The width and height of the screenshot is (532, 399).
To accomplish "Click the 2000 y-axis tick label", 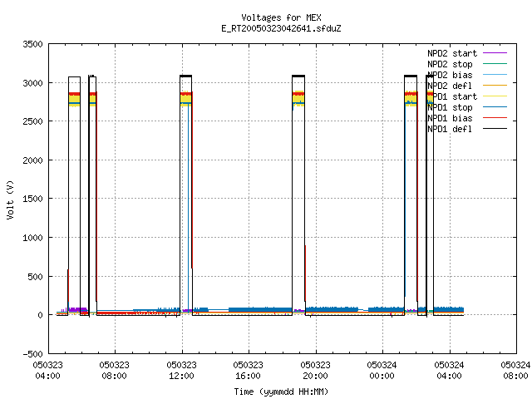I will (x=33, y=160).
